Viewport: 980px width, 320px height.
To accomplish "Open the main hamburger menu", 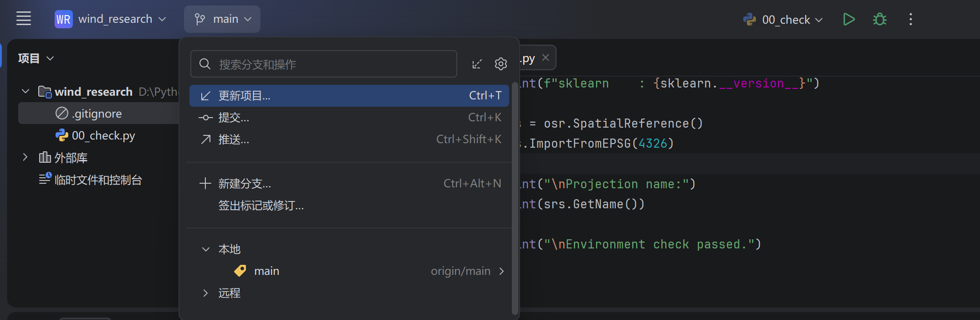I will (24, 19).
